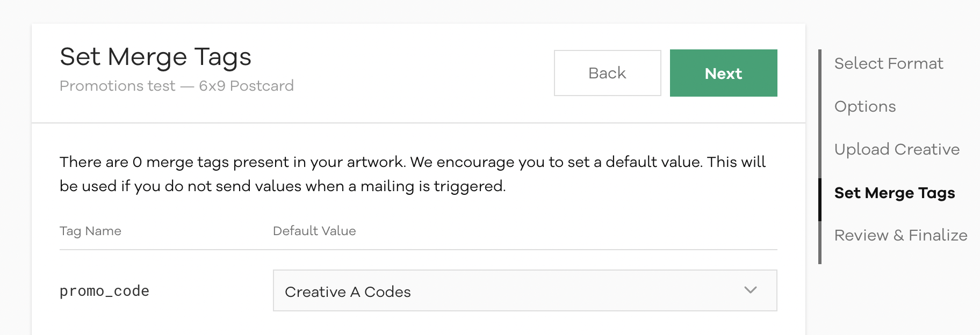Screen dimensions: 980x335
Task: Click the Tag Name column header
Action: coord(90,231)
